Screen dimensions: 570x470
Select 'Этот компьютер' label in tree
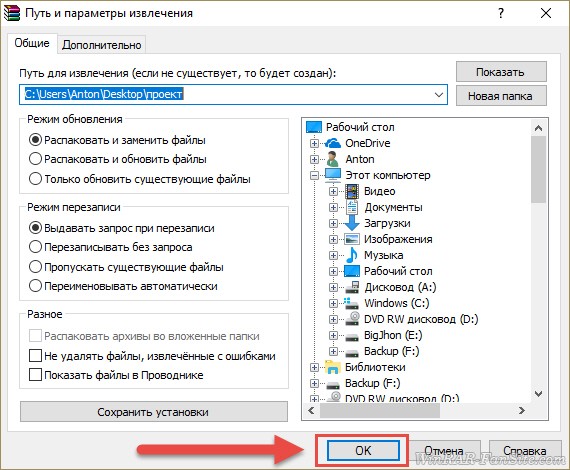(x=388, y=175)
